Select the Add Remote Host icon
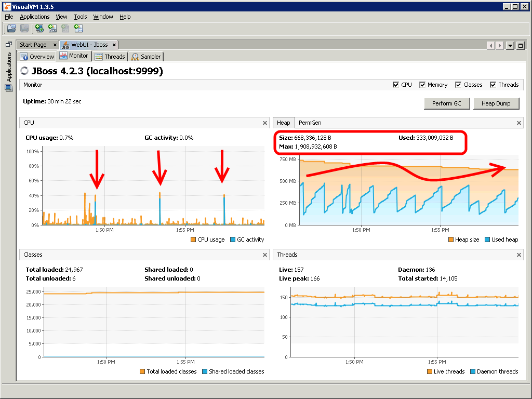532x399 pixels. pos(39,28)
